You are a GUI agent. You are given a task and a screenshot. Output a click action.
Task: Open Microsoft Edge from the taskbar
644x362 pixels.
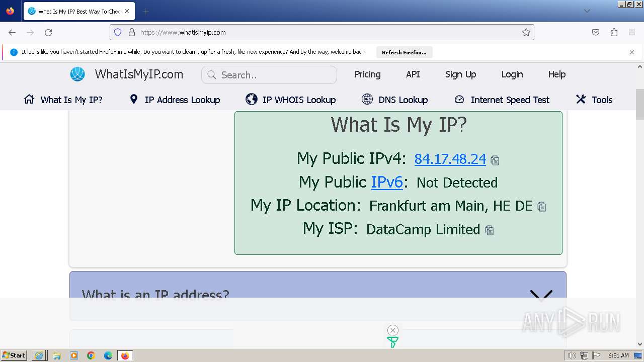point(108,355)
